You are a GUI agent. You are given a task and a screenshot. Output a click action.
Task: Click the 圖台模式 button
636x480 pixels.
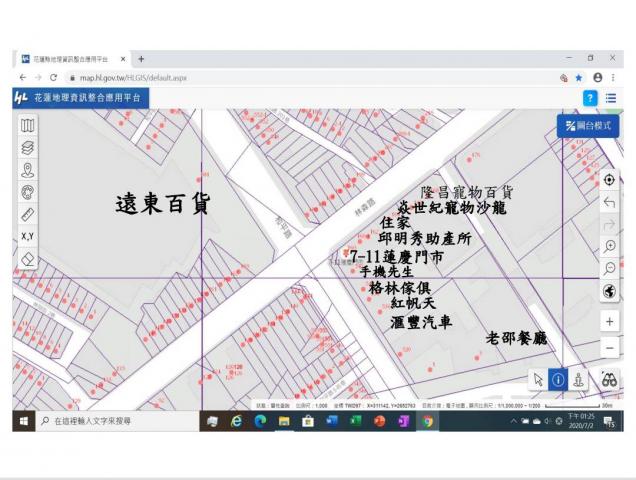click(587, 126)
